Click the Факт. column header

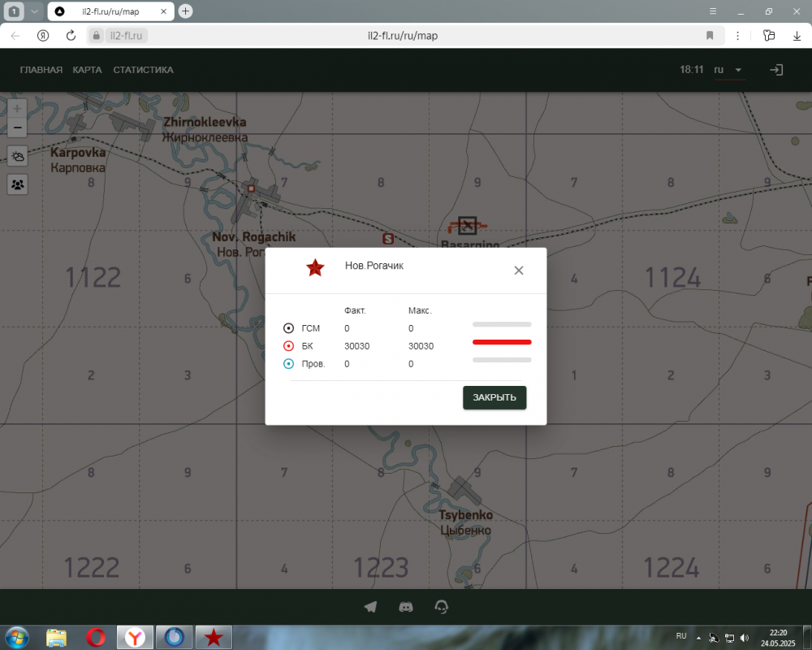[355, 310]
